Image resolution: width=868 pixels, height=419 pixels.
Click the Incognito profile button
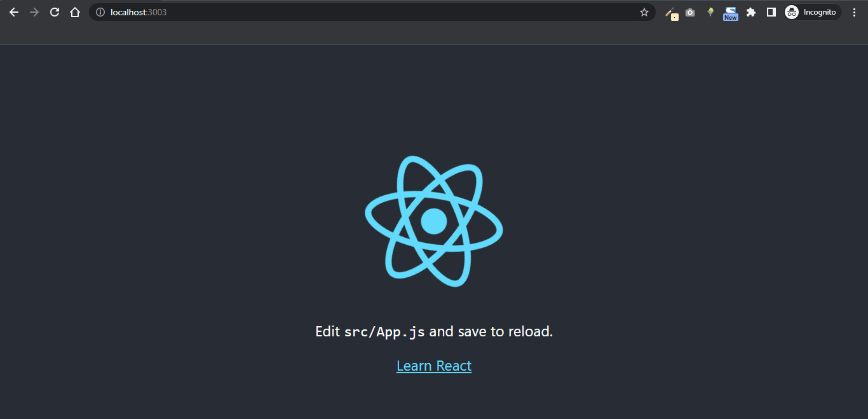(812, 12)
